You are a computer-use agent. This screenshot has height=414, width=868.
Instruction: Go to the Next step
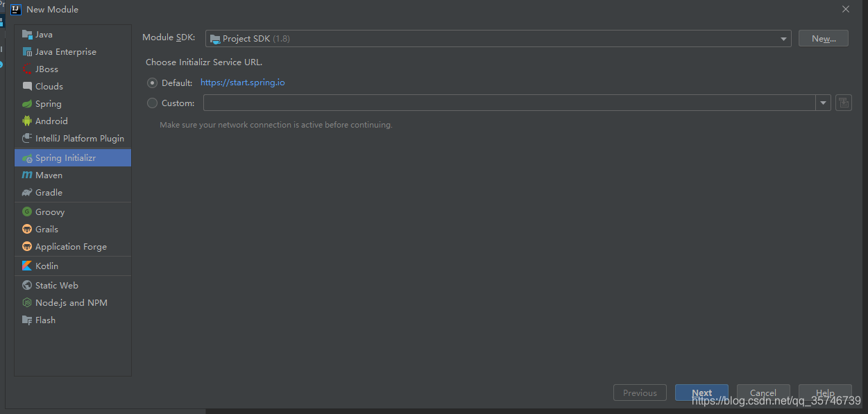pyautogui.click(x=701, y=393)
